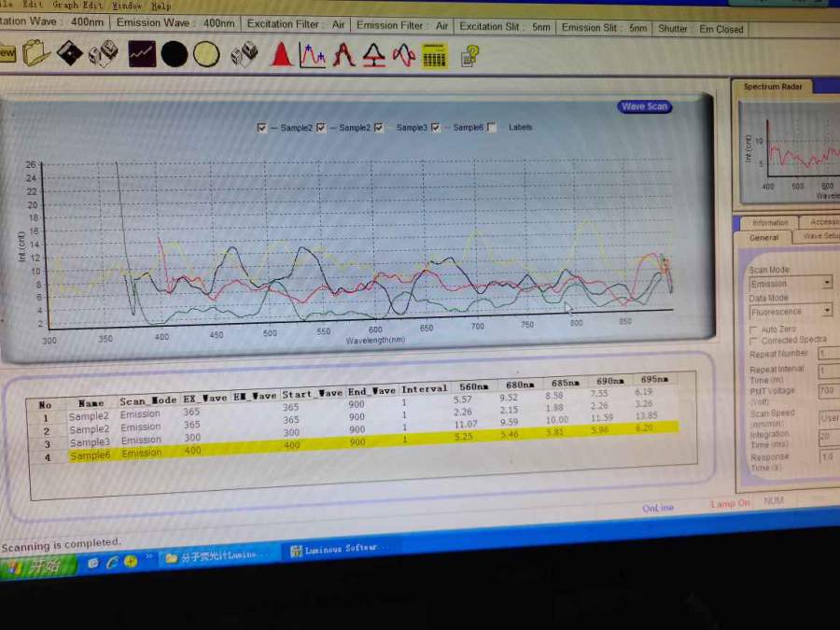
Task: Enable the Labels checkbox in the graph legend
Action: tap(491, 128)
